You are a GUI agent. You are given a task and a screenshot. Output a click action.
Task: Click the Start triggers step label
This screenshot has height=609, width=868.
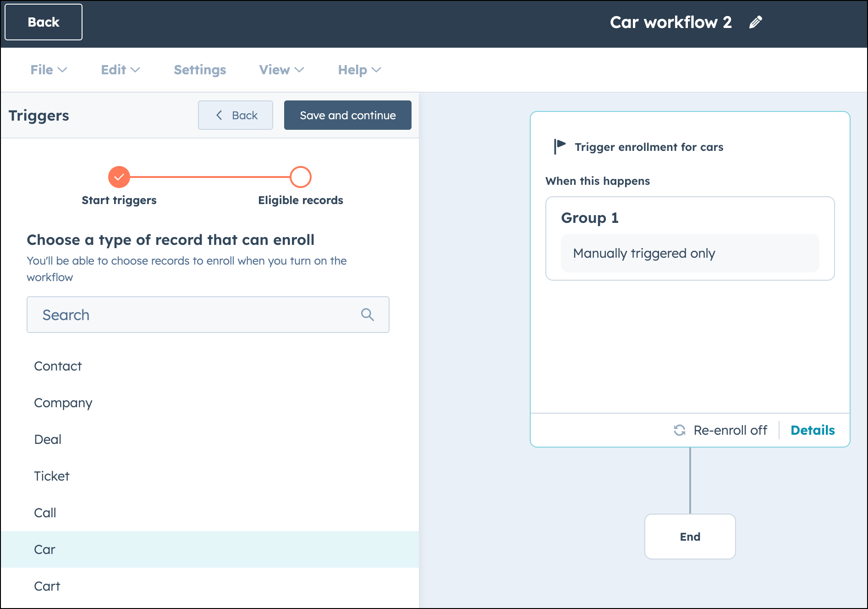(x=119, y=200)
